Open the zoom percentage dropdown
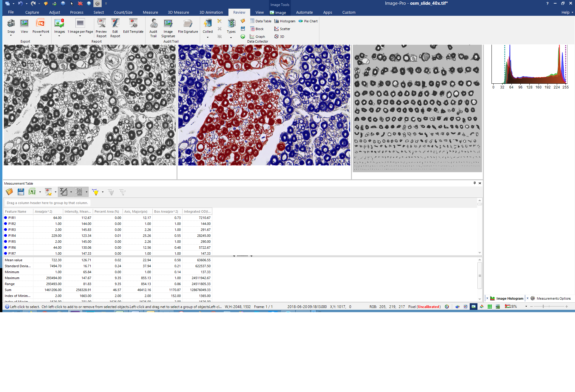 [x=526, y=307]
